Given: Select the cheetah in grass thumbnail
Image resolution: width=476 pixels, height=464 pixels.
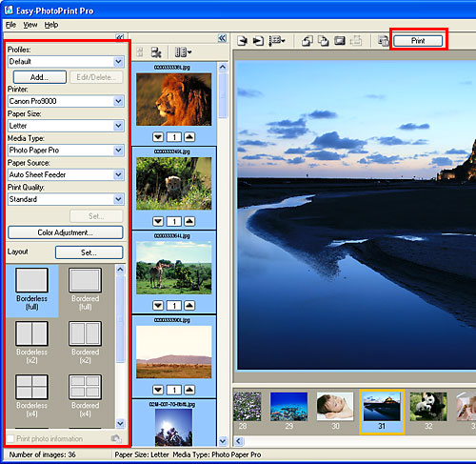Looking at the screenshot, I should point(173,184).
